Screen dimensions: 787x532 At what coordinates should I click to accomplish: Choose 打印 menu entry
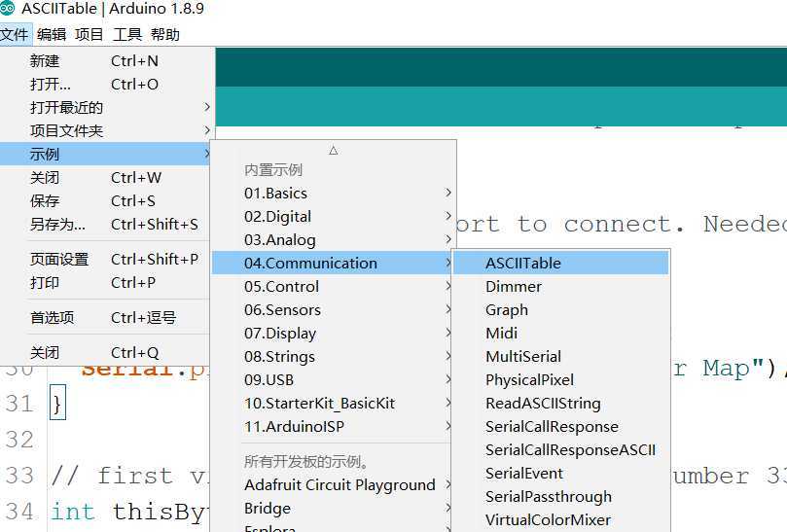coord(104,283)
